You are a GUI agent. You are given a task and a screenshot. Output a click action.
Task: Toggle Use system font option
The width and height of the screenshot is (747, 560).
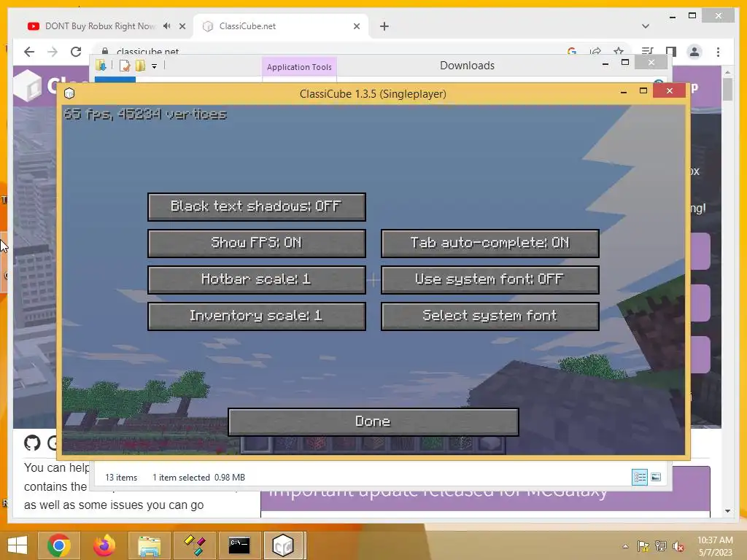[489, 279]
